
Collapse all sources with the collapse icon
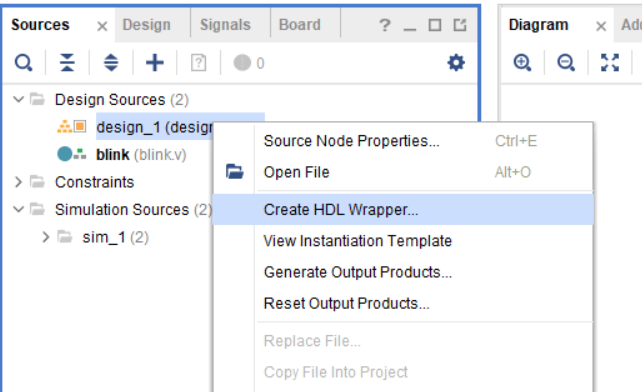click(x=67, y=63)
